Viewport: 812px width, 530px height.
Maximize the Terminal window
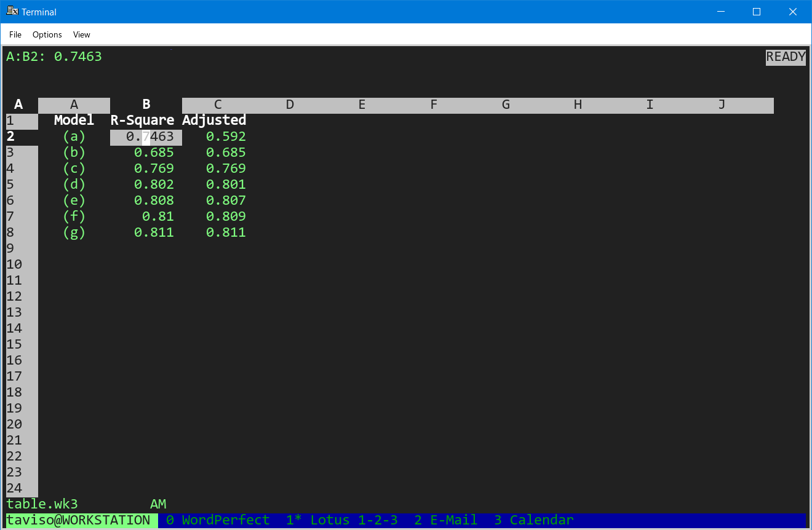click(757, 12)
